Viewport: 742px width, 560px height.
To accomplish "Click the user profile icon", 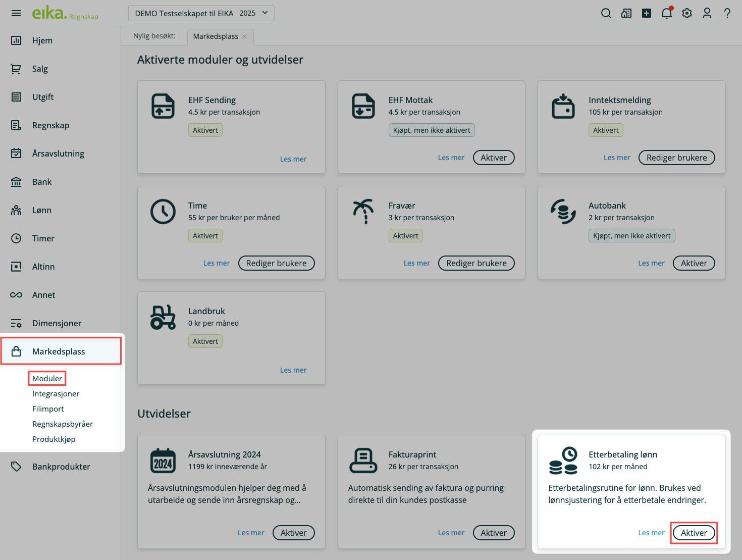I will 707,13.
